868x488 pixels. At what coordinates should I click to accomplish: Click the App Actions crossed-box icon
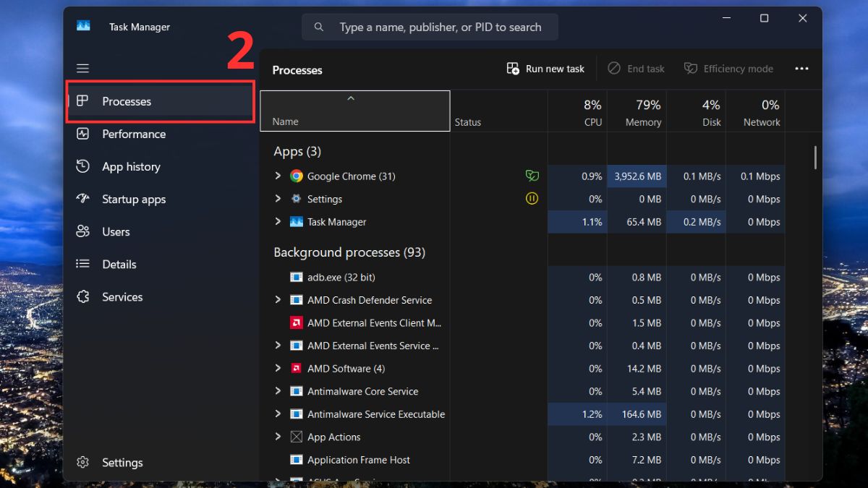tap(296, 437)
